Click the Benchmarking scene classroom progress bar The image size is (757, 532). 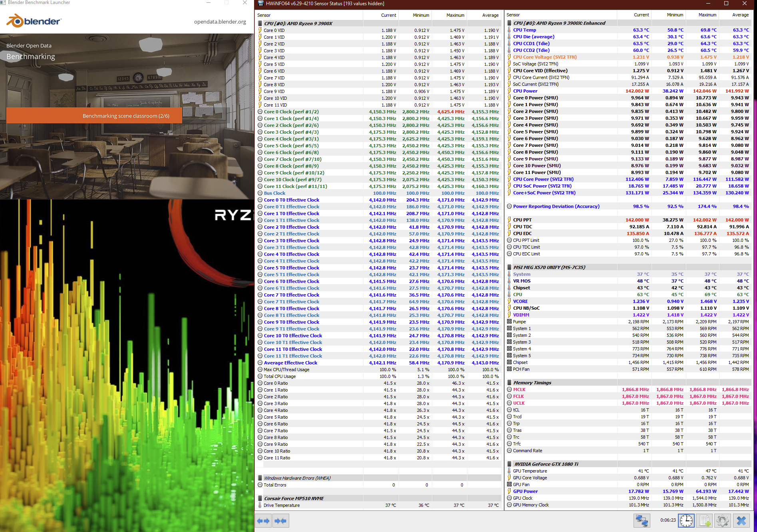[x=94, y=116]
